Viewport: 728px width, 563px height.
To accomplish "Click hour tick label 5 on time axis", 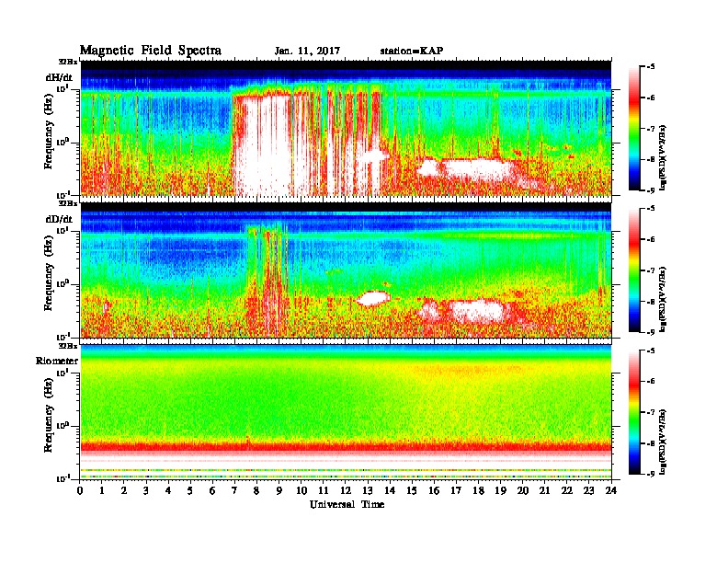I will 190,490.
